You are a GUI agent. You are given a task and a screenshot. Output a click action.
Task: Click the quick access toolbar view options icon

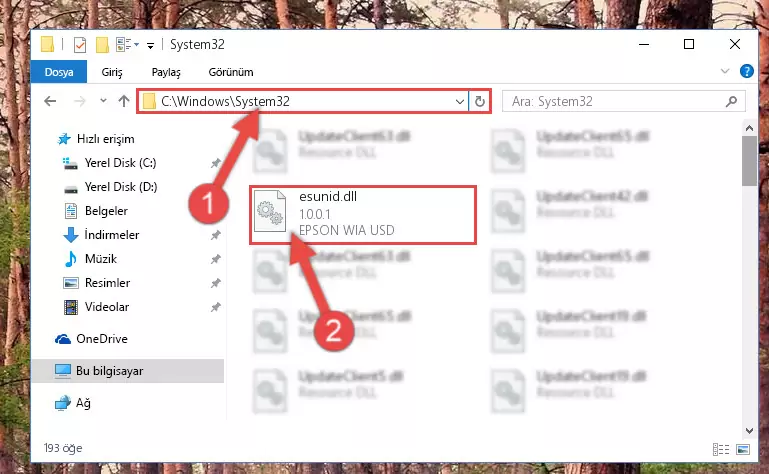click(127, 45)
